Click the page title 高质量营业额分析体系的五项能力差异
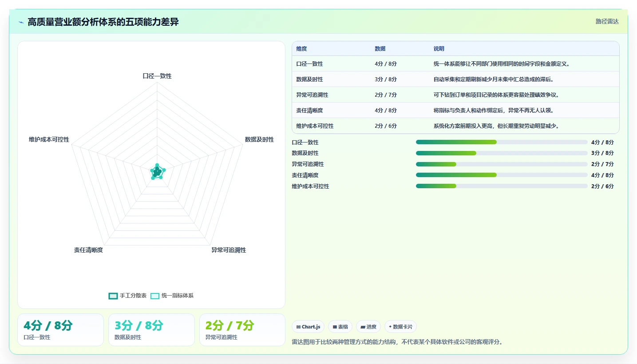Viewport: 637px width, 364px height. point(103,22)
